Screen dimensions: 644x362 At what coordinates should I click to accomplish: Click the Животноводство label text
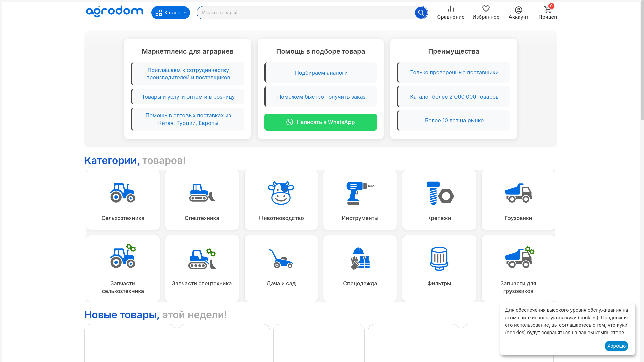[281, 218]
